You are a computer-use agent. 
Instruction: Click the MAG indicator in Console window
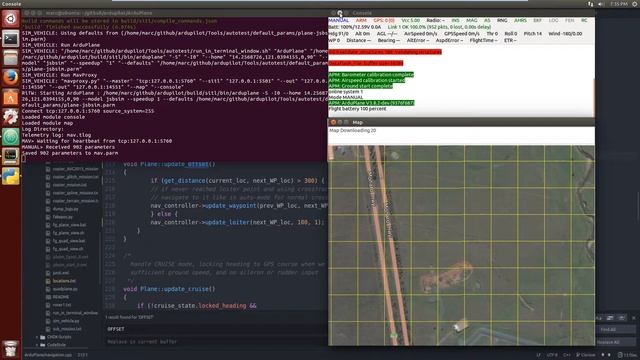coord(471,20)
